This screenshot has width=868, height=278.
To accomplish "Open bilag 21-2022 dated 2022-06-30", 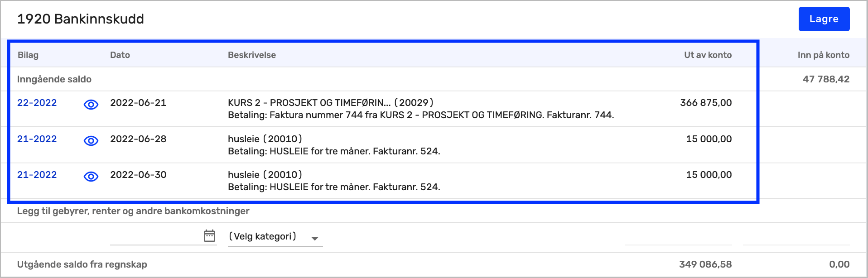I will pyautogui.click(x=37, y=175).
